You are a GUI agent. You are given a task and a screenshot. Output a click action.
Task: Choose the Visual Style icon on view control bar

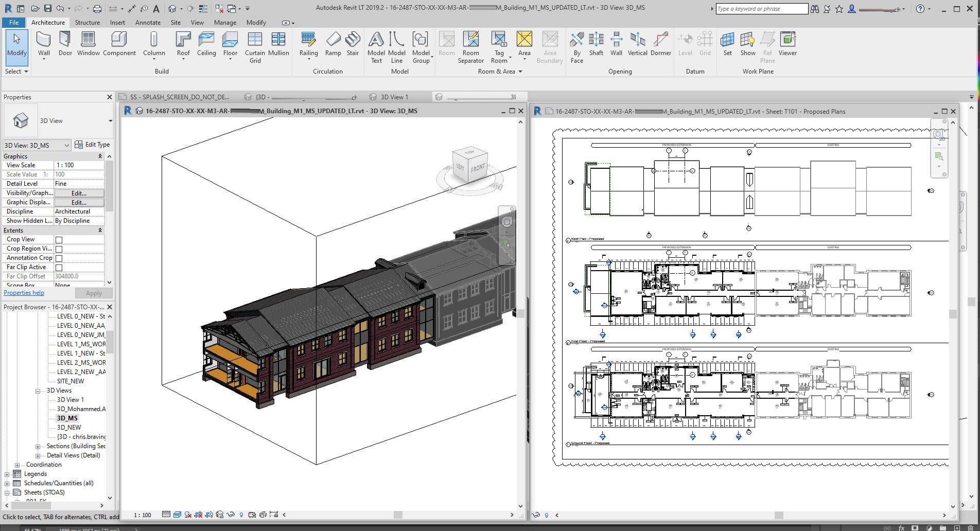pyautogui.click(x=178, y=515)
